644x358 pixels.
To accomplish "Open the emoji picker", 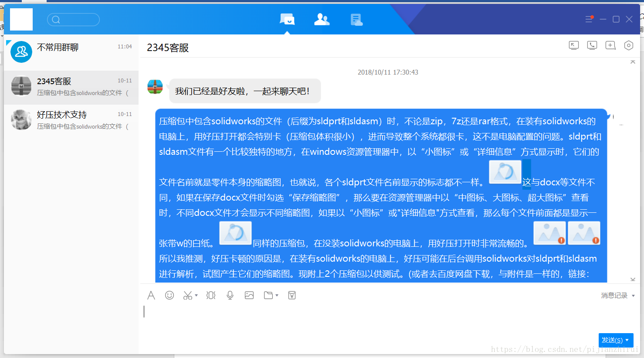I will click(x=169, y=295).
